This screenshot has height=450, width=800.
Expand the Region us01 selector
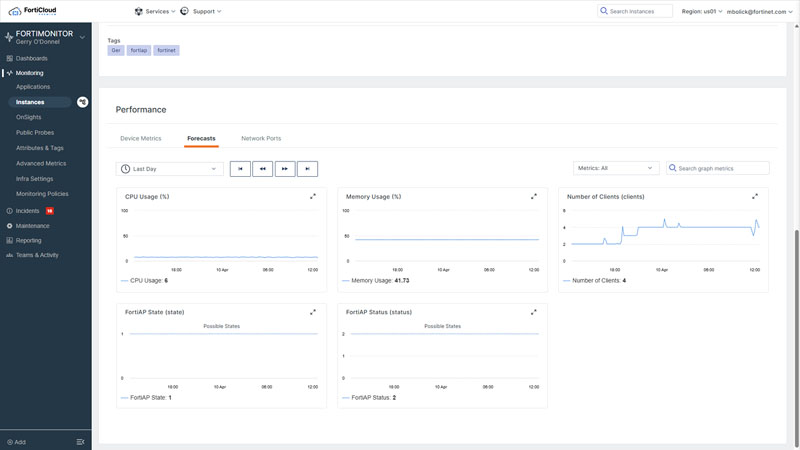point(701,11)
